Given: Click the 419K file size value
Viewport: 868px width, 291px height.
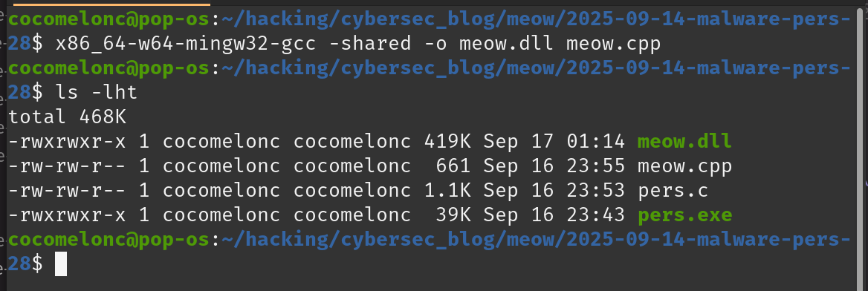Looking at the screenshot, I should click(x=448, y=143).
